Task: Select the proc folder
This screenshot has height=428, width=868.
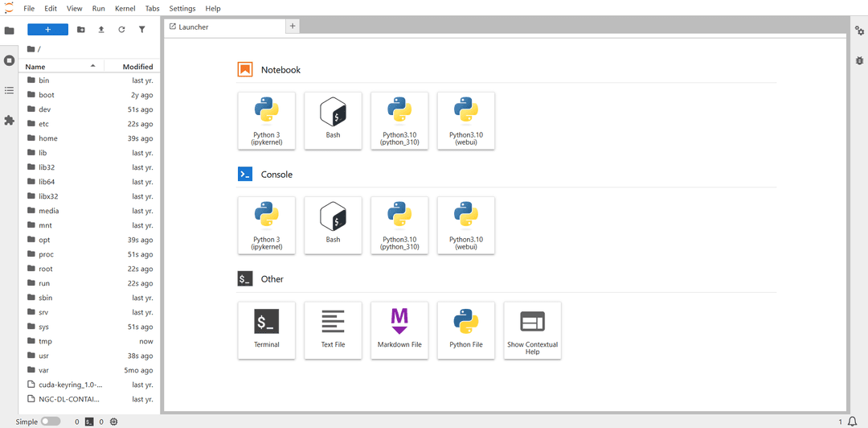Action: [x=90, y=254]
